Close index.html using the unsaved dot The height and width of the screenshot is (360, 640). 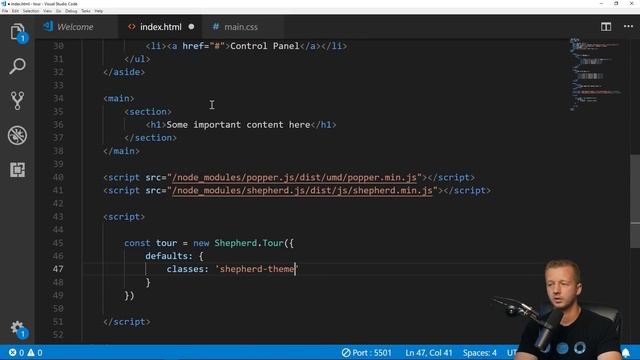pyautogui.click(x=191, y=27)
